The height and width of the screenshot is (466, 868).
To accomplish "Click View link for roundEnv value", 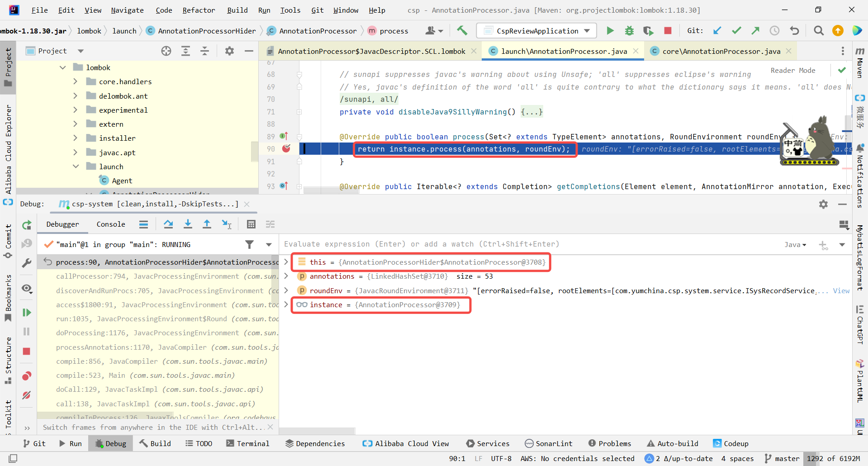I will (x=841, y=290).
